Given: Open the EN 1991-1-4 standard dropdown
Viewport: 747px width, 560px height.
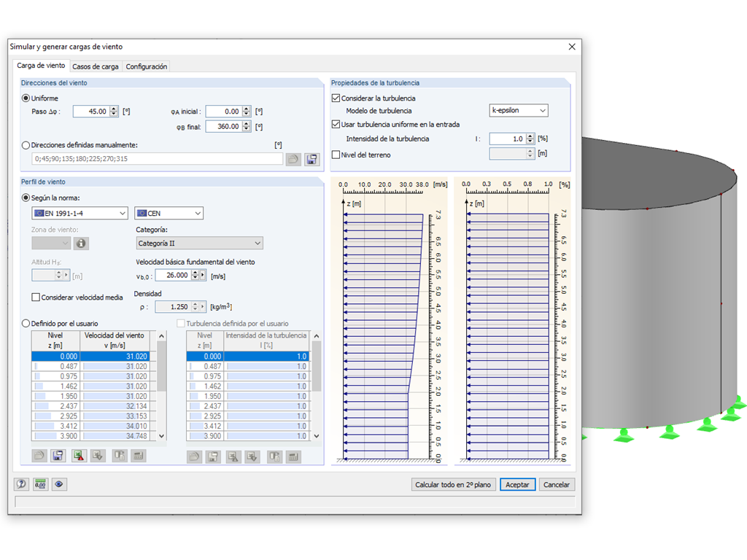Looking at the screenshot, I should pyautogui.click(x=79, y=213).
